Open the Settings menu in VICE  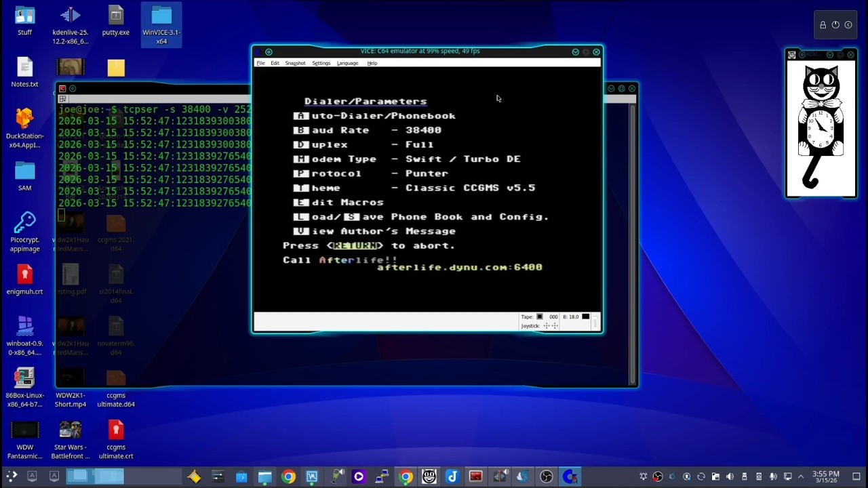[321, 63]
